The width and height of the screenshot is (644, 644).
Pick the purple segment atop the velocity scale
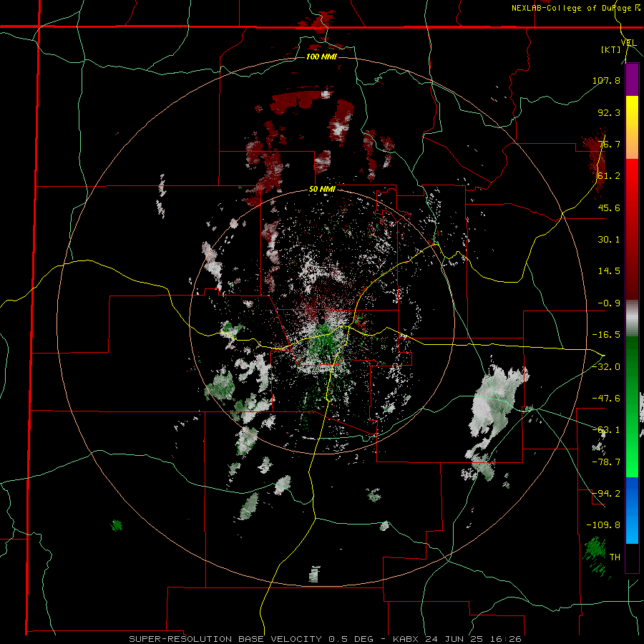point(632,80)
